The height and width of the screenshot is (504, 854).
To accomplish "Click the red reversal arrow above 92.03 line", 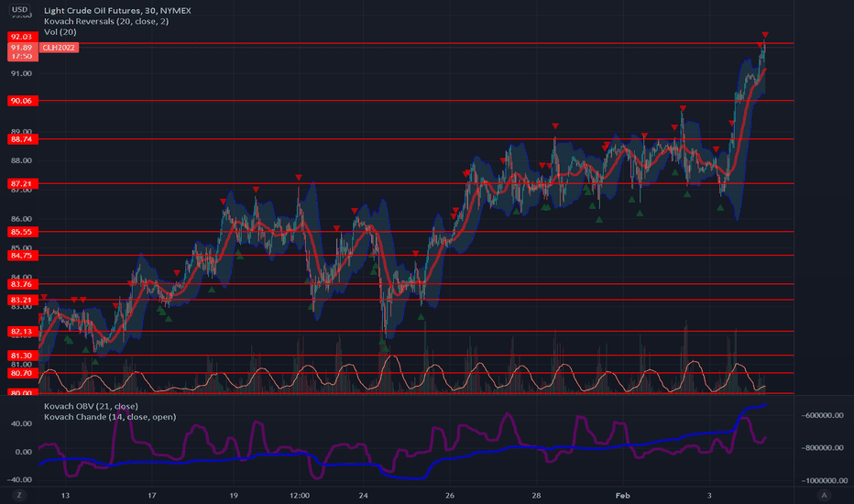I will point(765,35).
